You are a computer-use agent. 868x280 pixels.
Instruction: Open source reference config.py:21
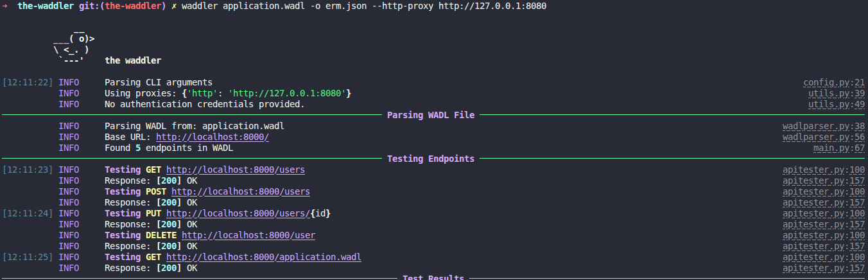834,83
